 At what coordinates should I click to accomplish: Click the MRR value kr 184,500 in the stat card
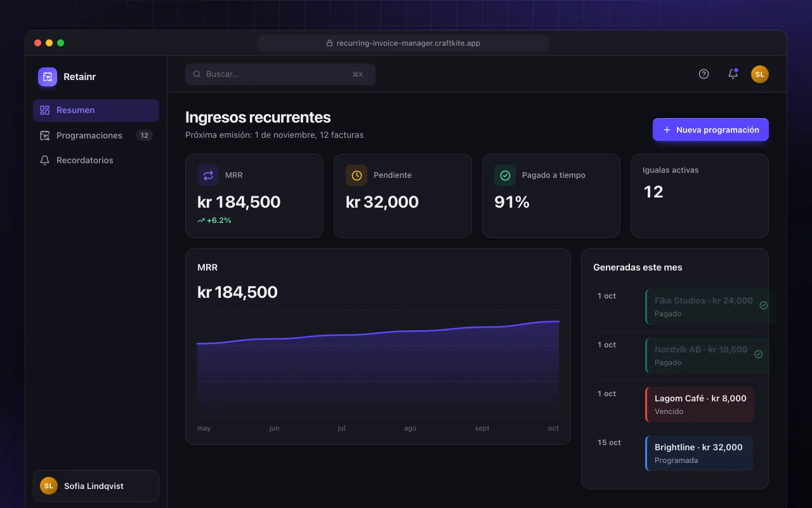click(239, 202)
